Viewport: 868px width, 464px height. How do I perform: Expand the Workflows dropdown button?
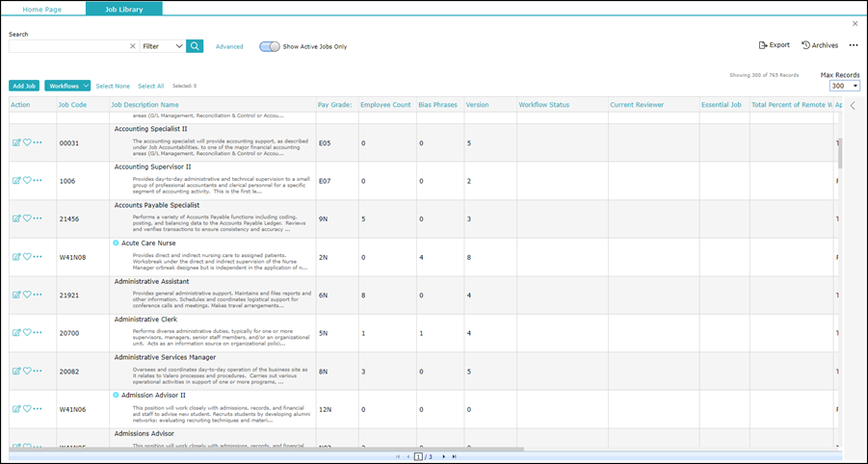pyautogui.click(x=67, y=86)
